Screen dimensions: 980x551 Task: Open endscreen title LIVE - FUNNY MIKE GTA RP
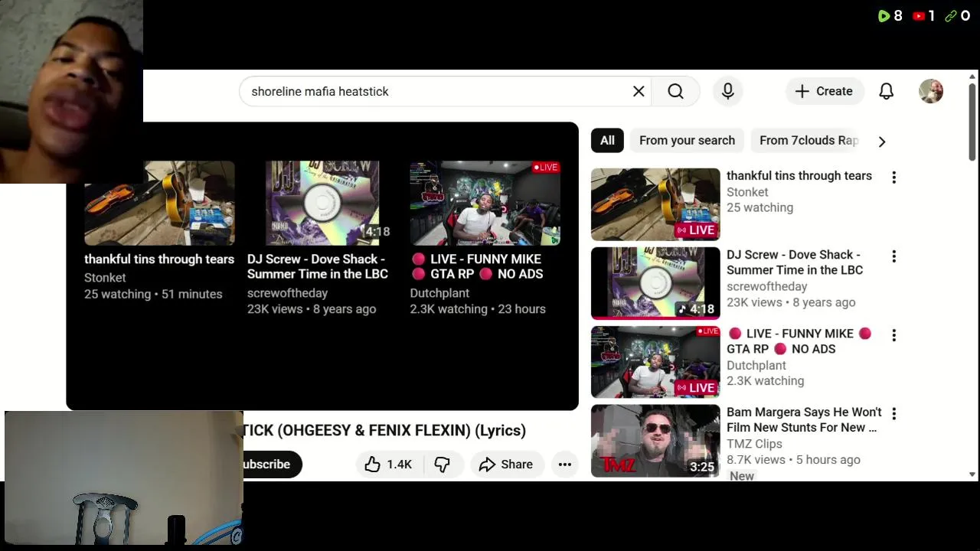tap(477, 266)
